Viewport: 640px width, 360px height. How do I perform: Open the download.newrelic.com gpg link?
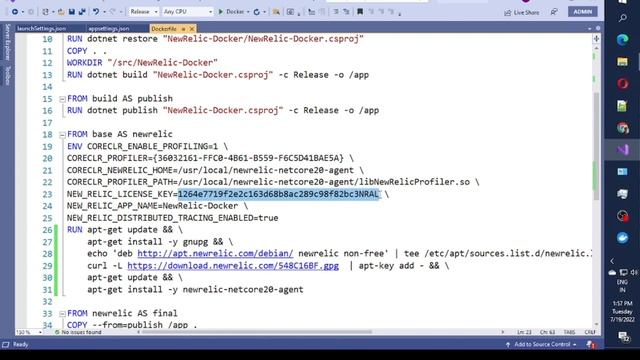click(233, 266)
